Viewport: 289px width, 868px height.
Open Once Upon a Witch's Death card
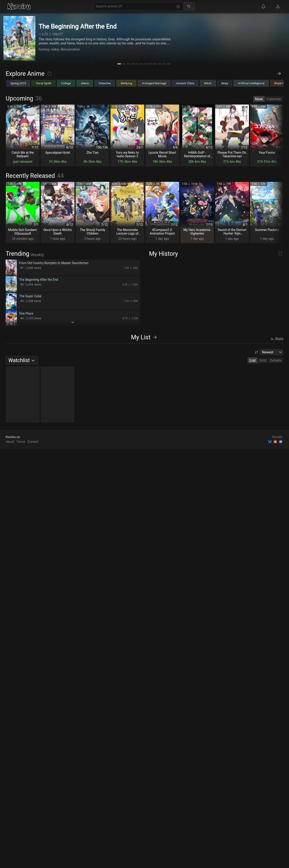58,212
